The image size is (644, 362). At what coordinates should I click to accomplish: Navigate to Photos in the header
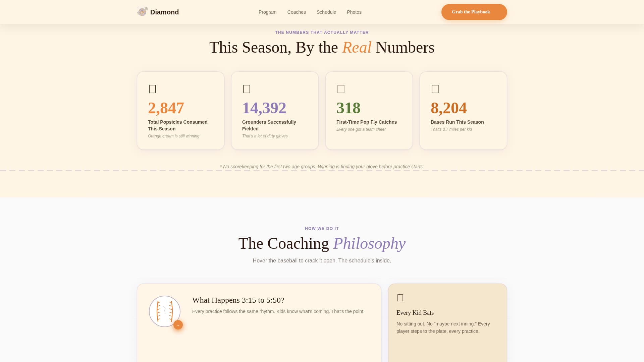click(x=354, y=12)
